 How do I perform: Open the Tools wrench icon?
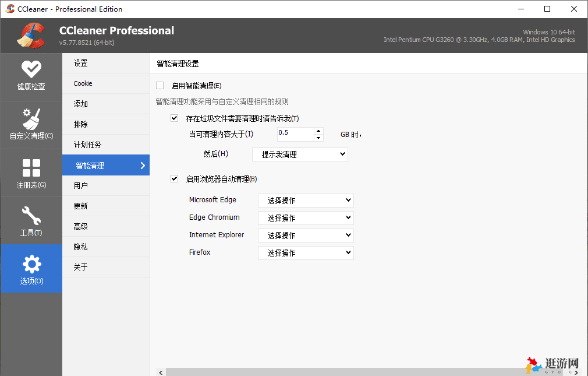[31, 215]
